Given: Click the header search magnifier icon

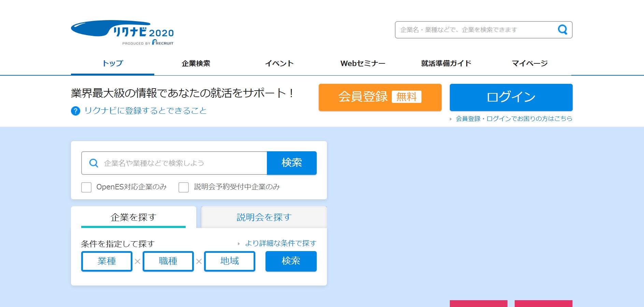Looking at the screenshot, I should 562,30.
